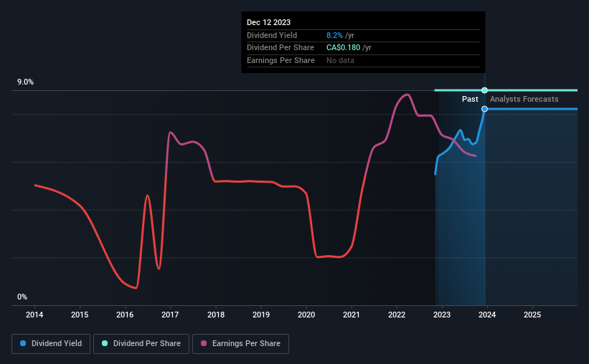Toggle the Dividend Per Share legend button
589x364 pixels.
point(141,344)
